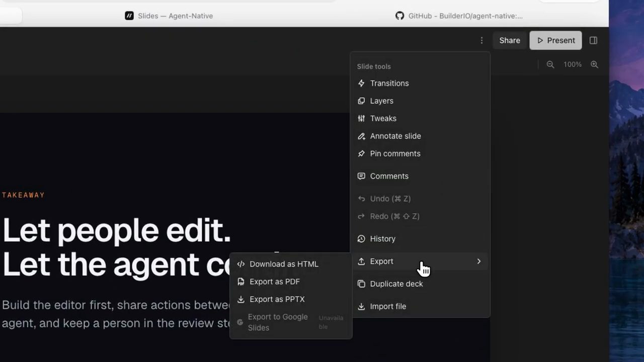Screen dimensions: 644x362
Task: Select Duplicate deck from the menu
Action: 420,284
